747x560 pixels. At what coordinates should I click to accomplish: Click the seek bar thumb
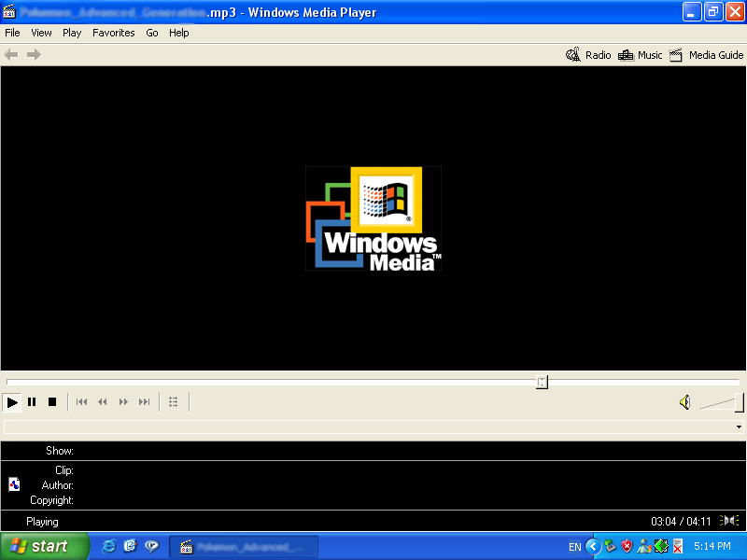(x=542, y=382)
